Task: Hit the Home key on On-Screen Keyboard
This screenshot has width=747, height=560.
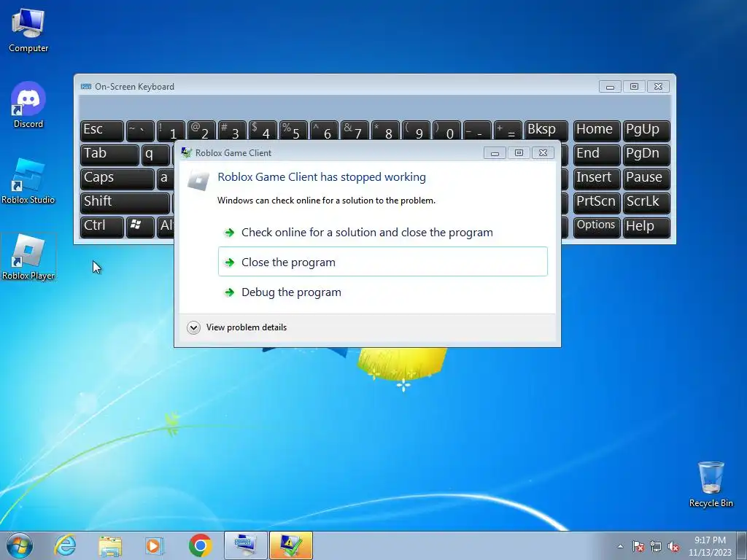Action: (597, 131)
